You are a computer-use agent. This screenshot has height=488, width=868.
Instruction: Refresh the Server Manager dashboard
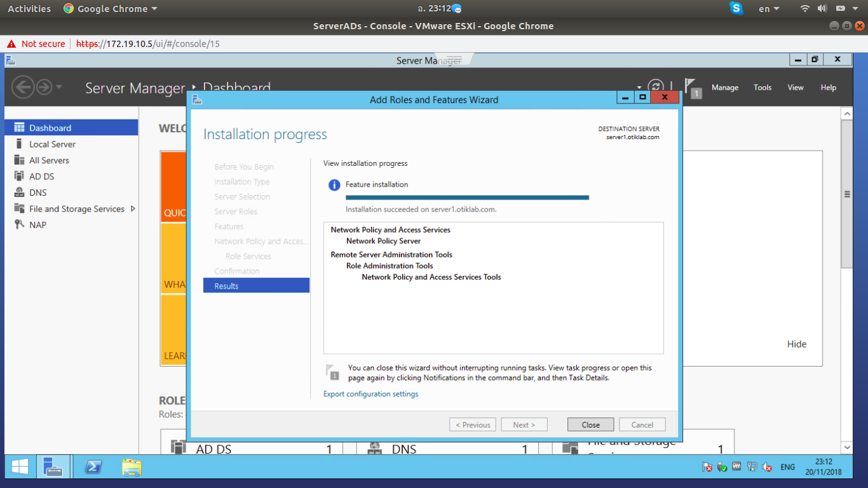656,87
